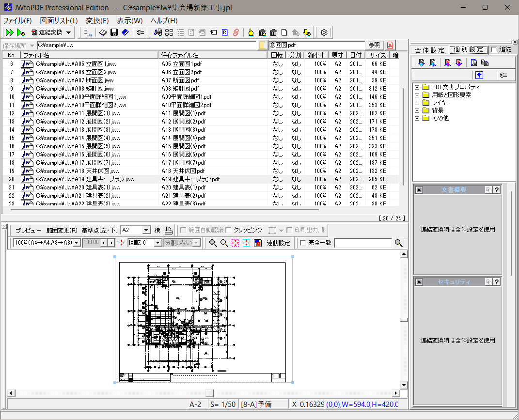
Task: Open the settings gear on the main toolbar
Action: click(x=323, y=32)
